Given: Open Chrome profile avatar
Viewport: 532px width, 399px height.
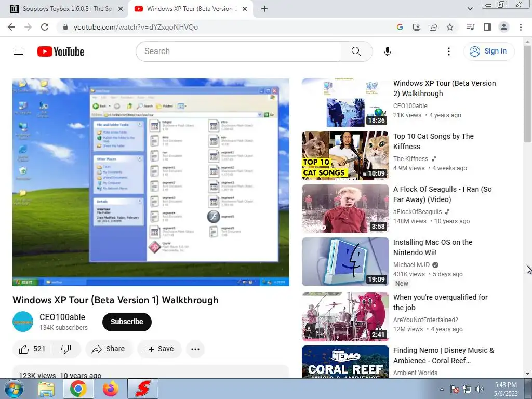Looking at the screenshot, I should point(503,27).
